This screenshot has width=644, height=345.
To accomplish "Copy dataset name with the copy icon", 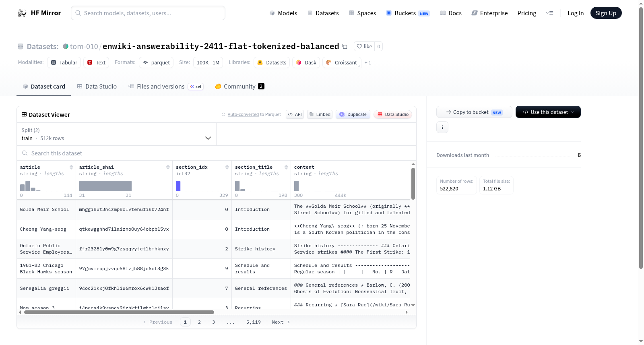I will pyautogui.click(x=345, y=46).
